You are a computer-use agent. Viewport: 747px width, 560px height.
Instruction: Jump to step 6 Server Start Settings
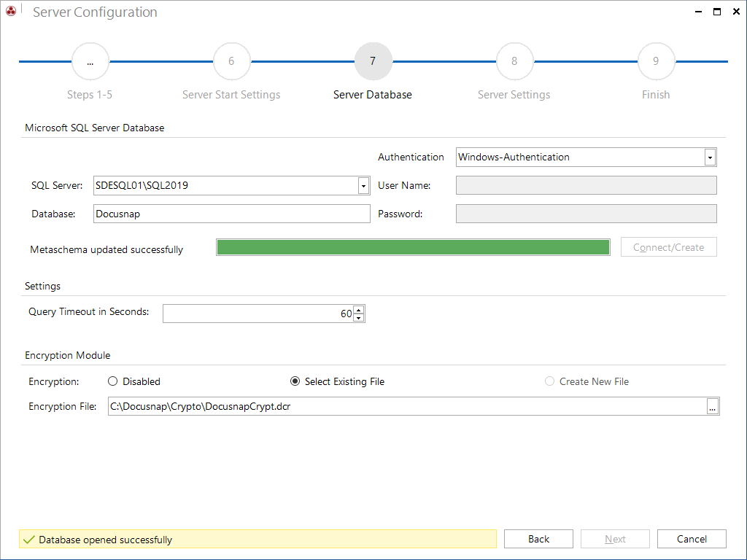click(231, 61)
